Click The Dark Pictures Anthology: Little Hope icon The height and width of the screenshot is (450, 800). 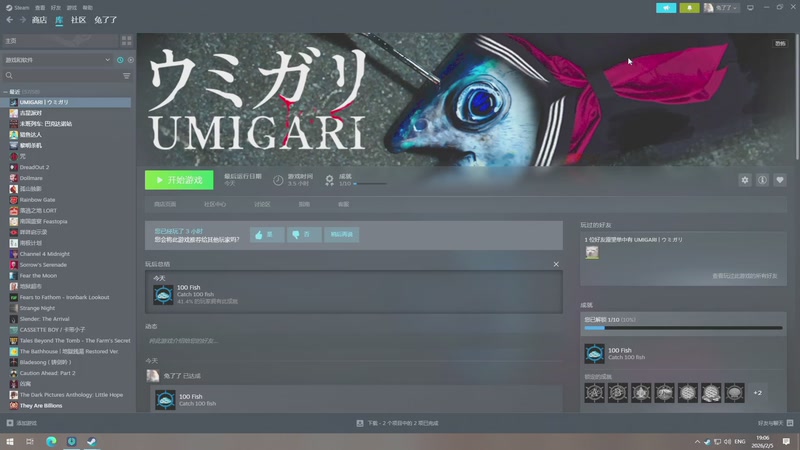click(x=14, y=394)
